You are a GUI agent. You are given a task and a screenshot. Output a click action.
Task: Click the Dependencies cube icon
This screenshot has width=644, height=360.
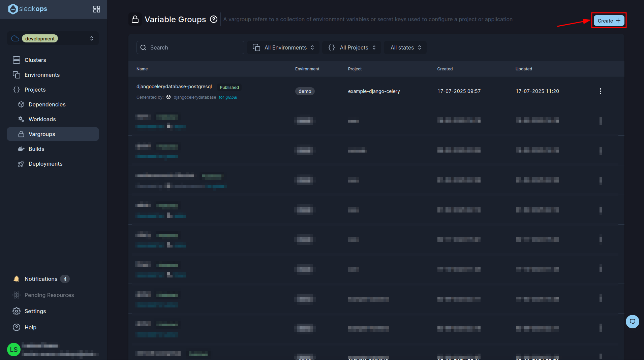(21, 104)
